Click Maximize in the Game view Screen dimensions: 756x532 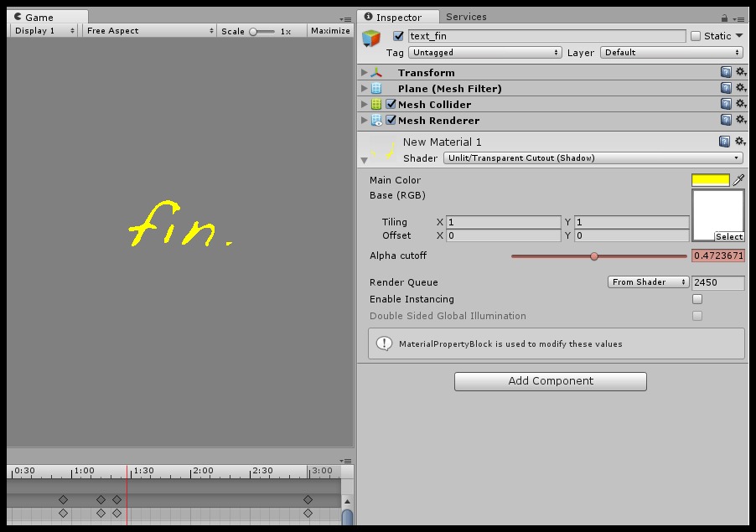pyautogui.click(x=330, y=31)
